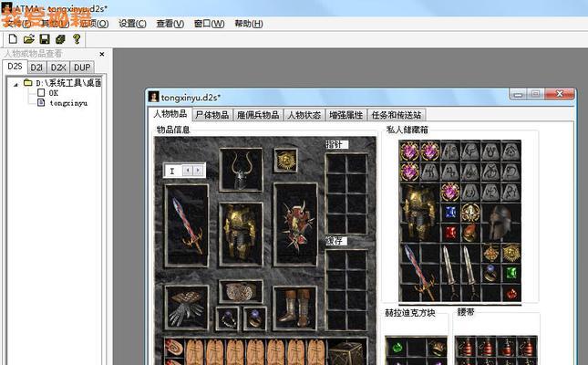Collapse the D:\系统工具 folder tree node
This screenshot has height=365, width=588.
15,85
